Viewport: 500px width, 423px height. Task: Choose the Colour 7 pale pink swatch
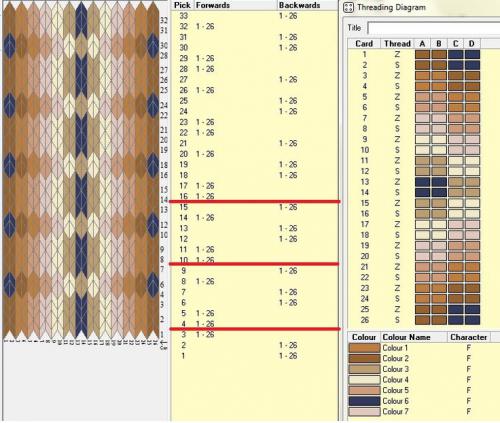click(364, 412)
